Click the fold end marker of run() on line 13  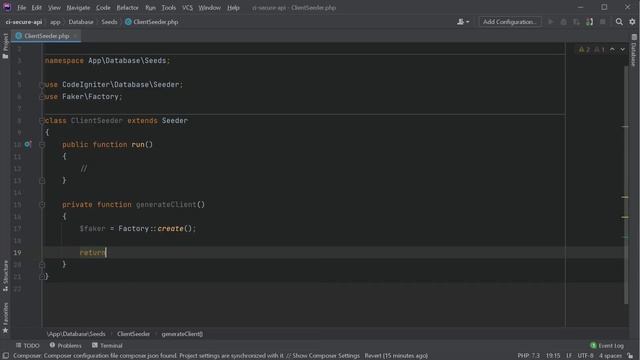(x=42, y=180)
